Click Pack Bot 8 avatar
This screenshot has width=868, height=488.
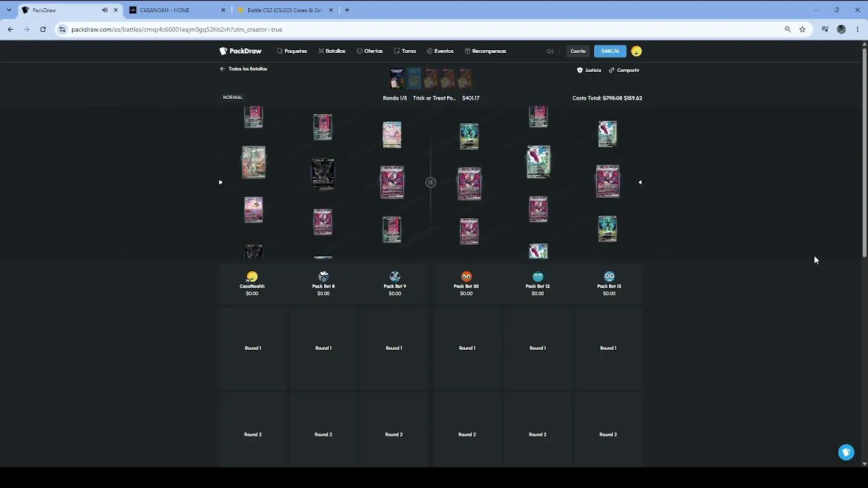[323, 277]
